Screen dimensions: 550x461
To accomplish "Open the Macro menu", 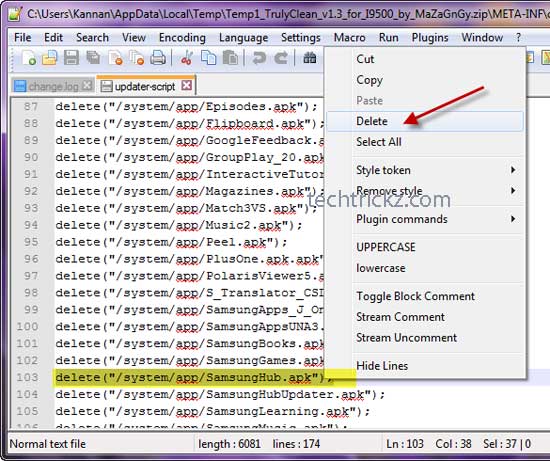I will click(x=349, y=37).
